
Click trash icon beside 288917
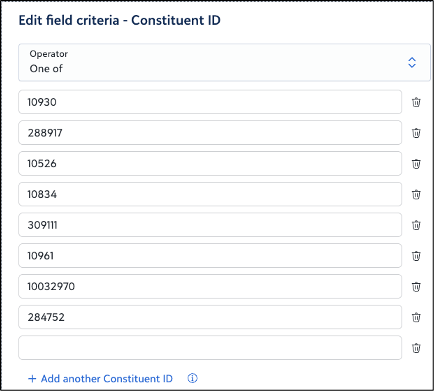416,133
